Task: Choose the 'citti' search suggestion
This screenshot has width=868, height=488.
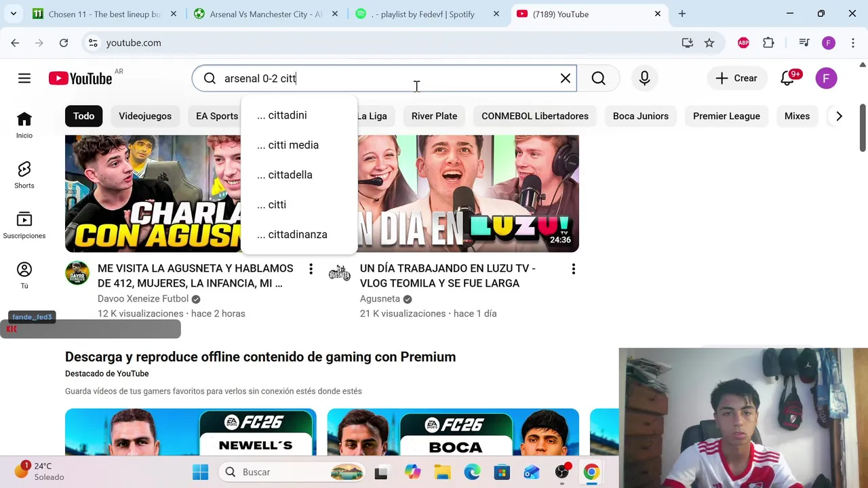Action: 299,205
